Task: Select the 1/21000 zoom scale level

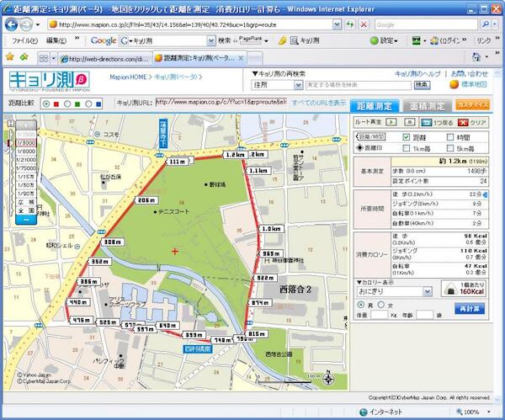Action: pos(26,159)
